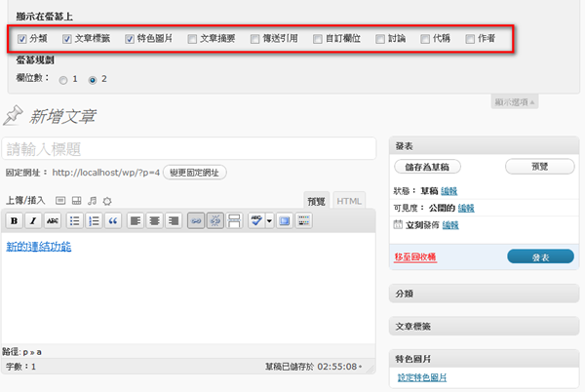Edit the 立刻發佈 schedule link
Screen dimensions: 585x392
[x=450, y=225]
